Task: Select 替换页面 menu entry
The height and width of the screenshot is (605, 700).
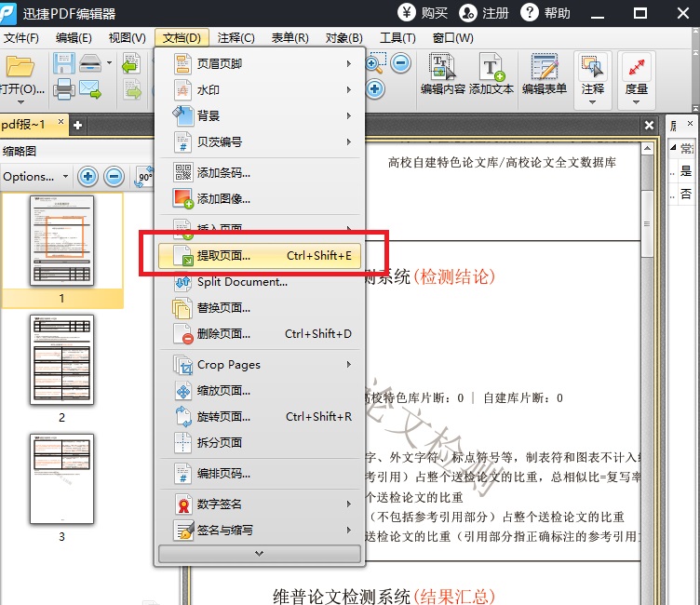Action: pos(260,308)
